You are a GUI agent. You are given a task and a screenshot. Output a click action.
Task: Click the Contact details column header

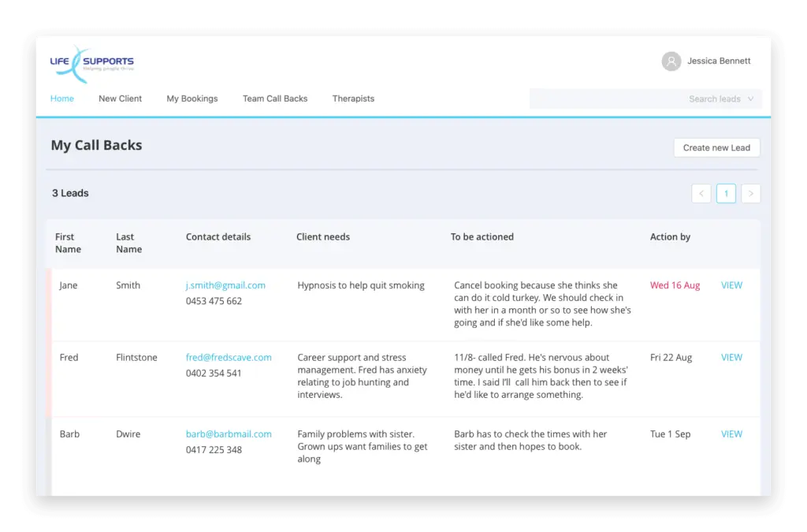(x=218, y=236)
